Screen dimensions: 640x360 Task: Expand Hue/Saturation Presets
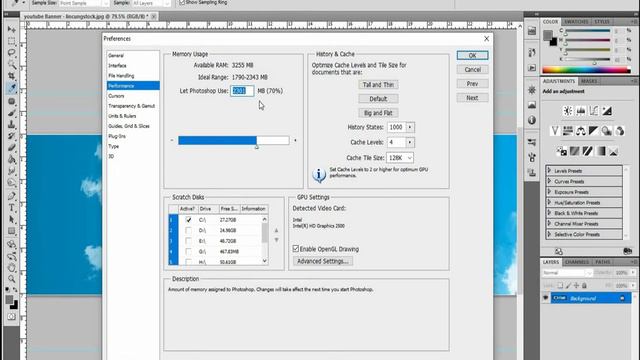pos(549,202)
